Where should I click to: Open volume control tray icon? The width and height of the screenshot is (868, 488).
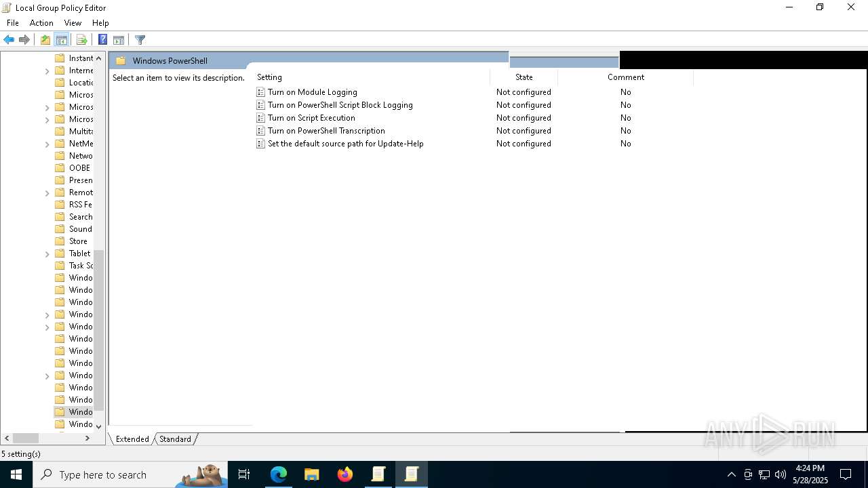pos(781,474)
